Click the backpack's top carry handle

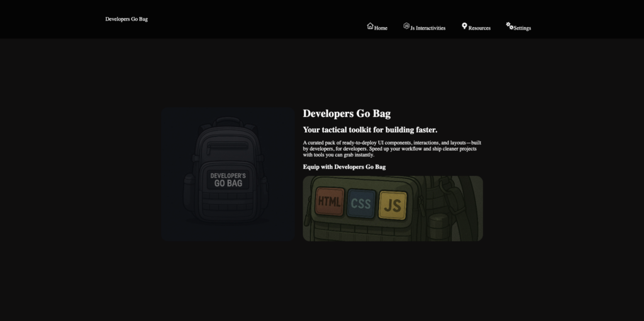(x=228, y=119)
